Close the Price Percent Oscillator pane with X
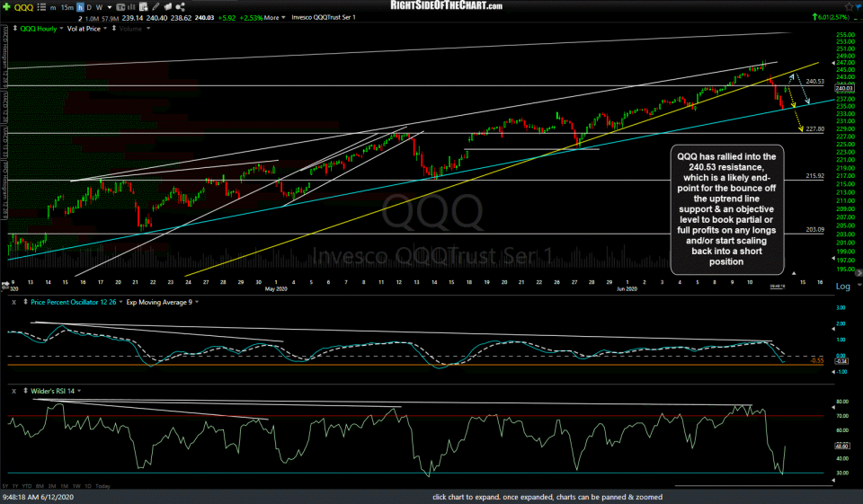Screen dimensions: 863x504 13,302
